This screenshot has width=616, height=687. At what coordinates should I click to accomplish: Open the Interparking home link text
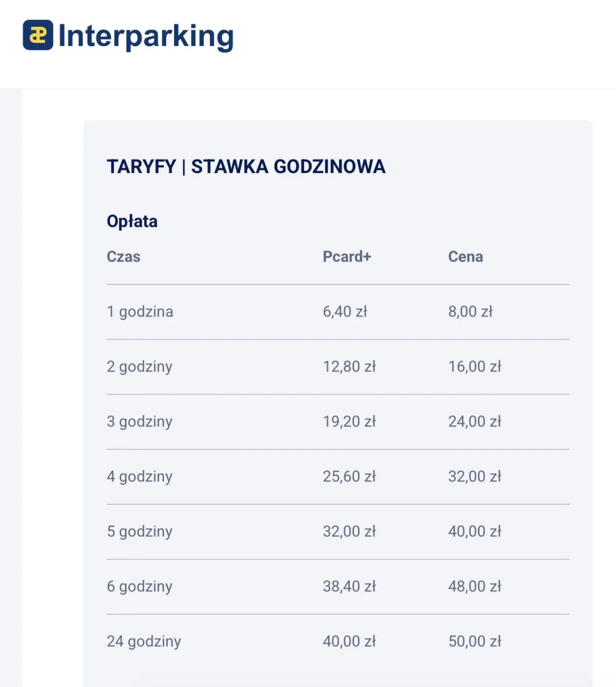click(x=146, y=36)
